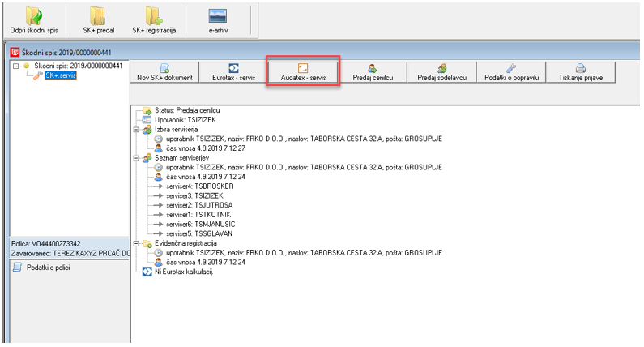644x347 pixels.
Task: Collapse the Izbira serviserja node
Action: (x=136, y=129)
